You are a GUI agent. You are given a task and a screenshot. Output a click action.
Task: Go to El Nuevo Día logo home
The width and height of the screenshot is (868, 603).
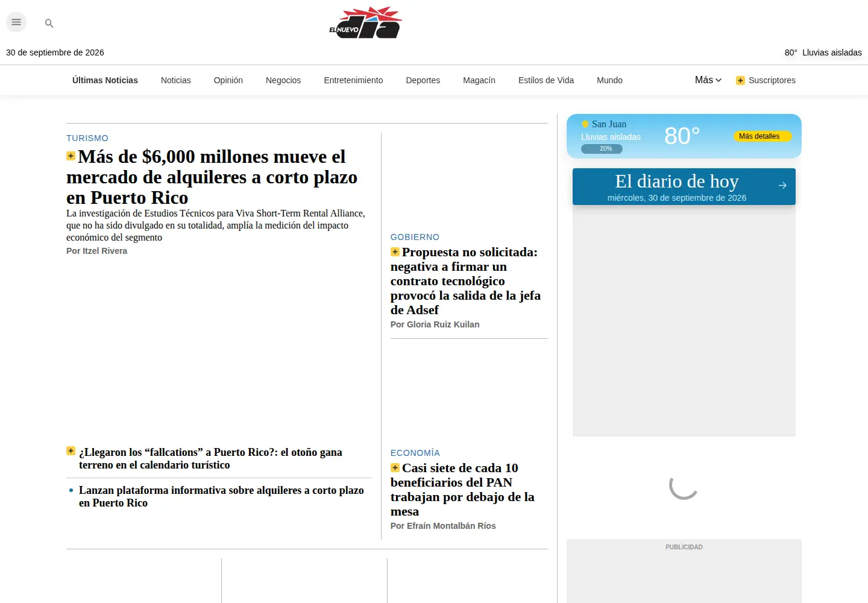click(365, 23)
